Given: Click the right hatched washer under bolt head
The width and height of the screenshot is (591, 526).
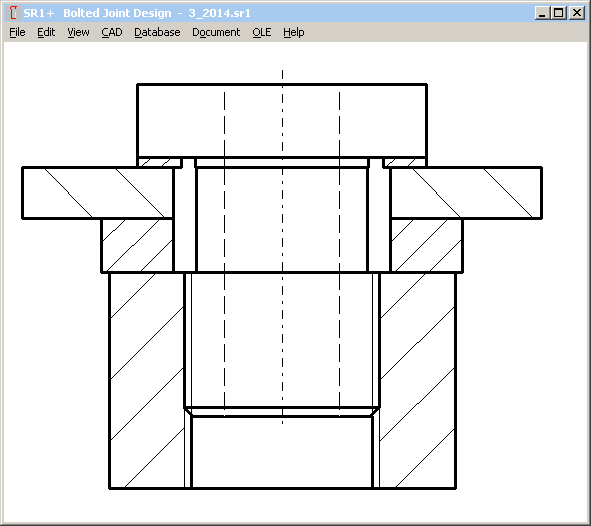Looking at the screenshot, I should pyautogui.click(x=404, y=162).
